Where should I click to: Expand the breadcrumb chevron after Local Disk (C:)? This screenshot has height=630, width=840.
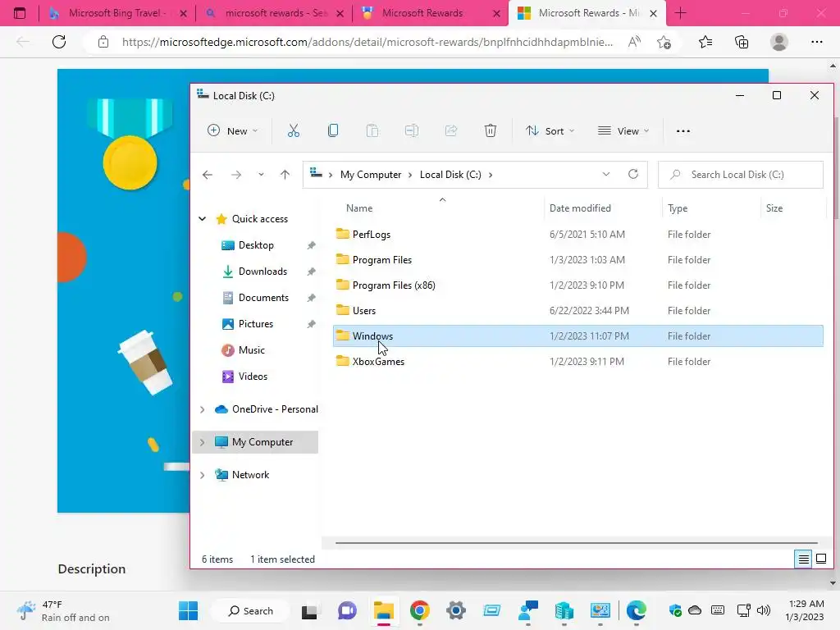[491, 175]
